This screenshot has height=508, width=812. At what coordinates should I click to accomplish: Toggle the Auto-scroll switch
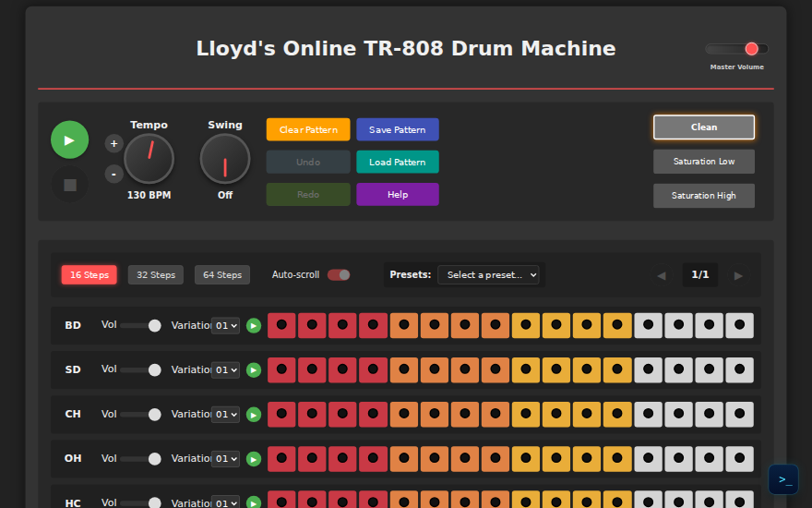click(x=339, y=274)
